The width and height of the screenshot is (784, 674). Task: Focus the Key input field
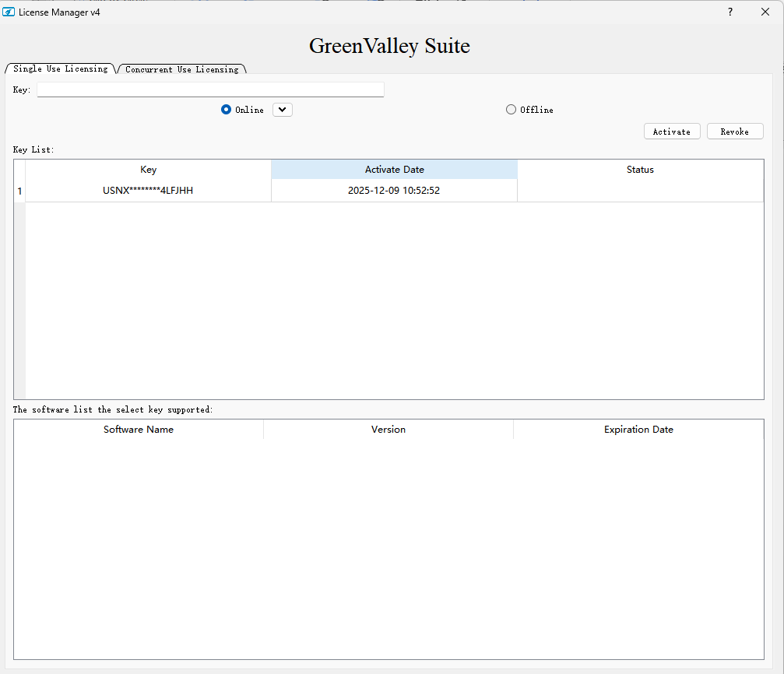(x=210, y=90)
